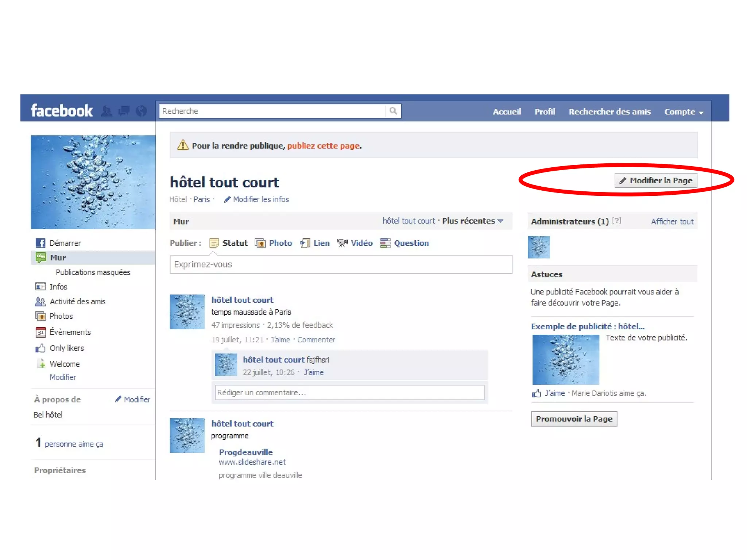Switch to the Infos sidebar tab

[58, 287]
